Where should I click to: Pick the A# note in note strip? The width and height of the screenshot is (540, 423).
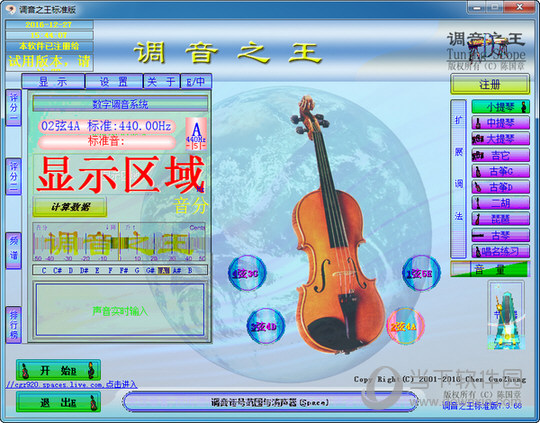click(177, 270)
